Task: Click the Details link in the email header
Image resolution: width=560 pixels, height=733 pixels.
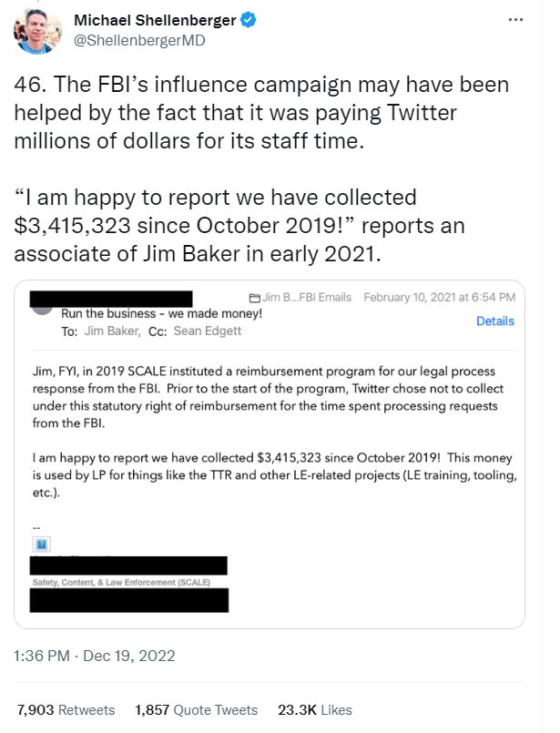Action: tap(495, 321)
